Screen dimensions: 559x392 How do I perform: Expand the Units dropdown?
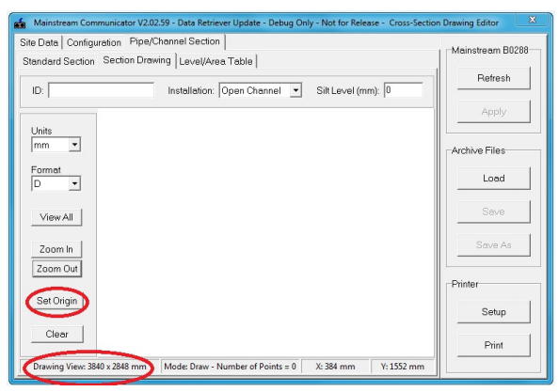coord(74,145)
